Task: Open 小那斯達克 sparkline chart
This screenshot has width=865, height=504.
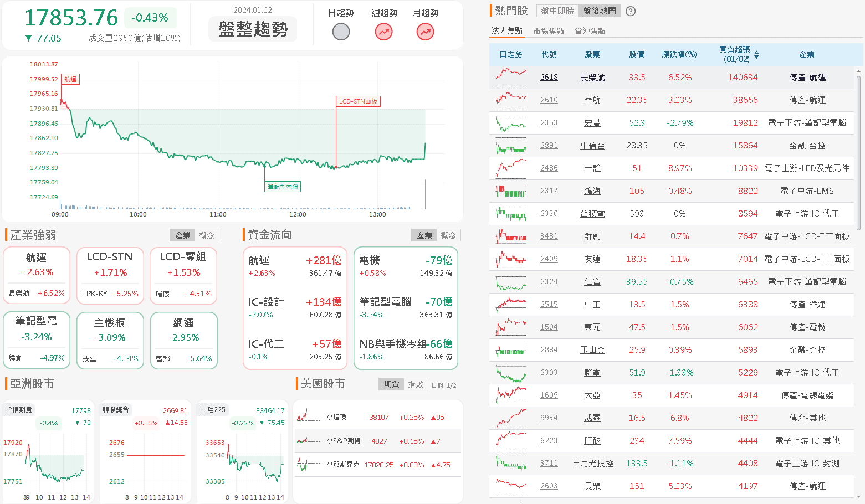Action: [x=309, y=465]
